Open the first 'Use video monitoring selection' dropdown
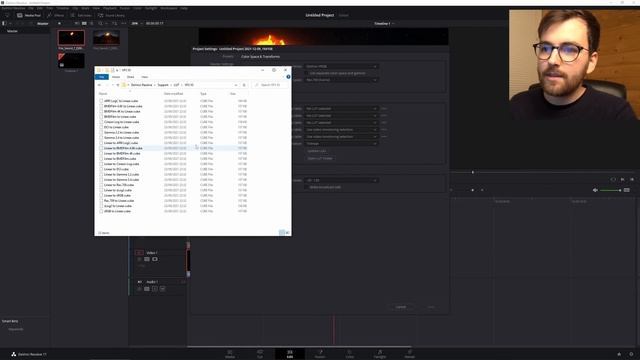Image resolution: width=640 pixels, height=360 pixels. point(341,130)
